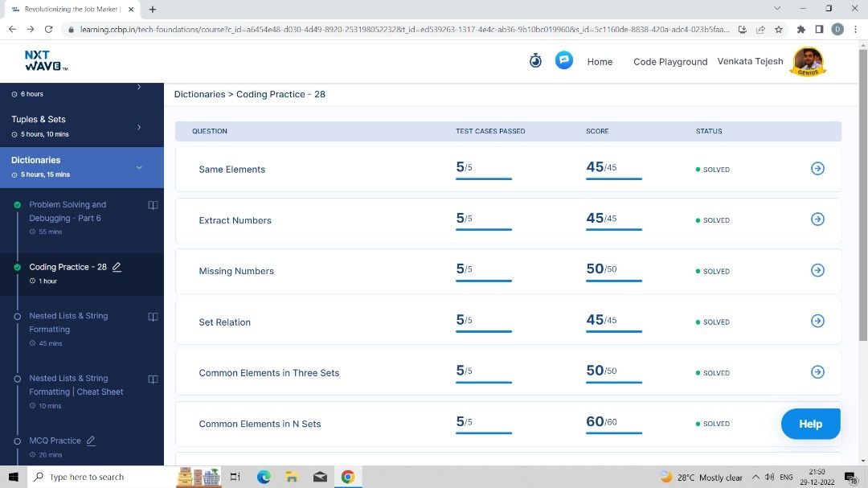Open Same Elements question arrow icon
Image resolution: width=868 pixels, height=488 pixels.
pyautogui.click(x=817, y=168)
